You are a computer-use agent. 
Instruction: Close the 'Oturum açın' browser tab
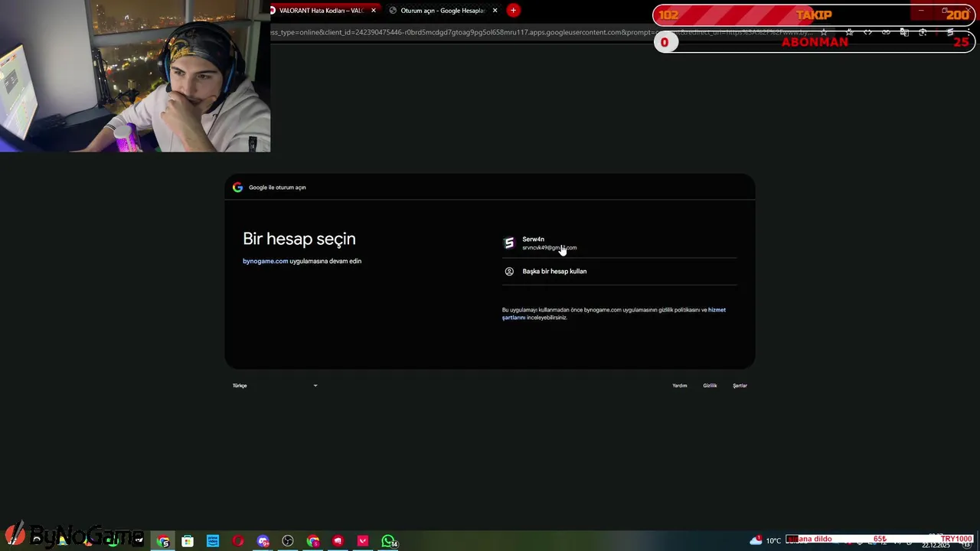point(495,10)
